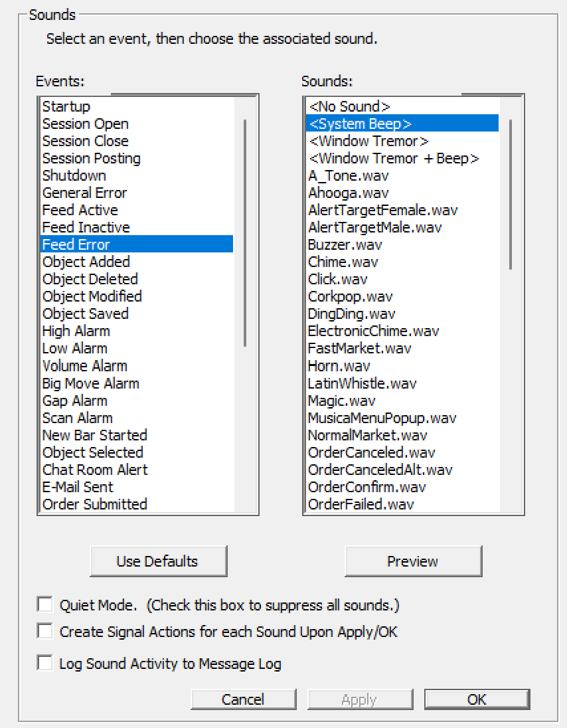Choose the High Alarm event
567x728 pixels.
(x=137, y=331)
